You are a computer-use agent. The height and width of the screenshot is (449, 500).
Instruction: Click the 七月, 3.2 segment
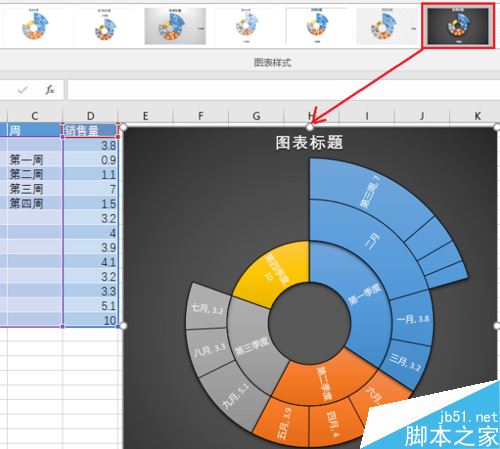[x=207, y=308]
